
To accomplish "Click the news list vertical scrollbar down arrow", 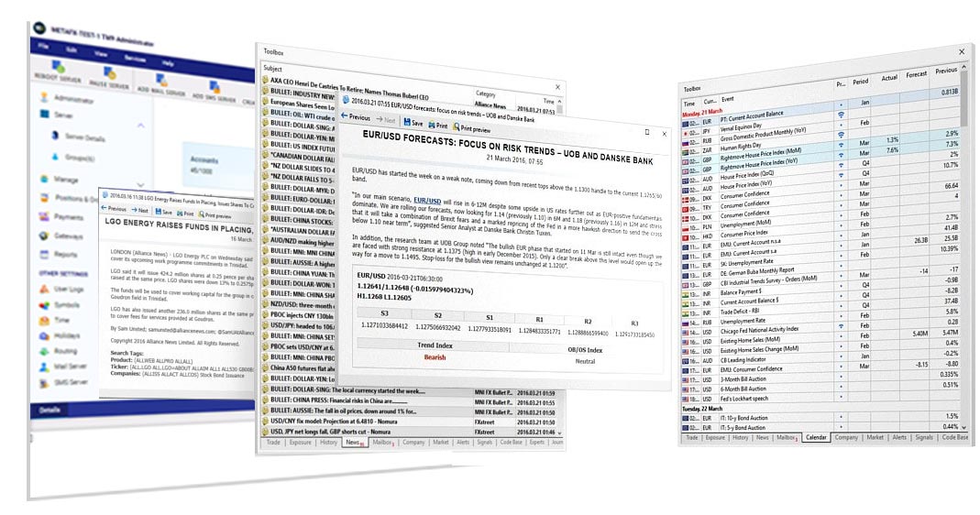I will (559, 432).
